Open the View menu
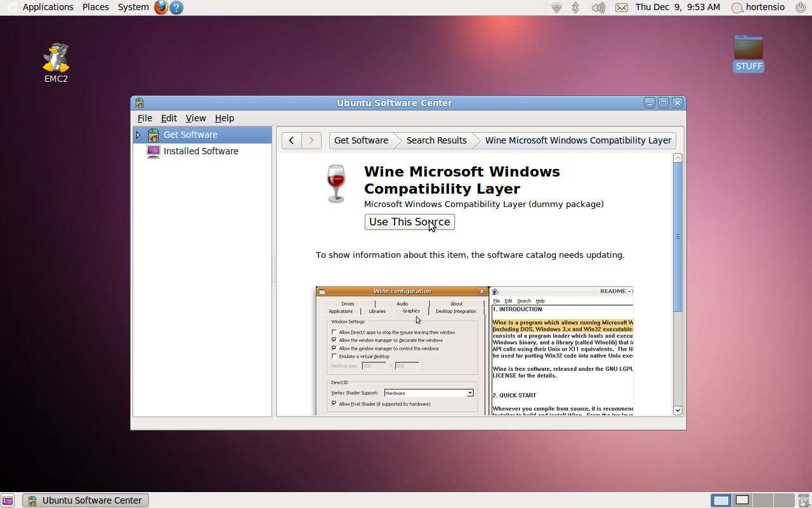812x508 pixels. (x=195, y=118)
